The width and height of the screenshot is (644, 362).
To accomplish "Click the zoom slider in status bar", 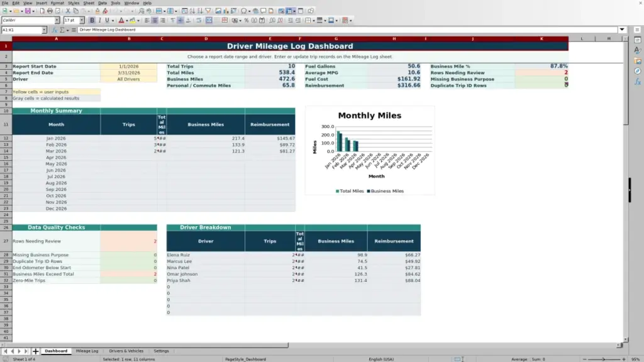I will (x=604, y=359).
